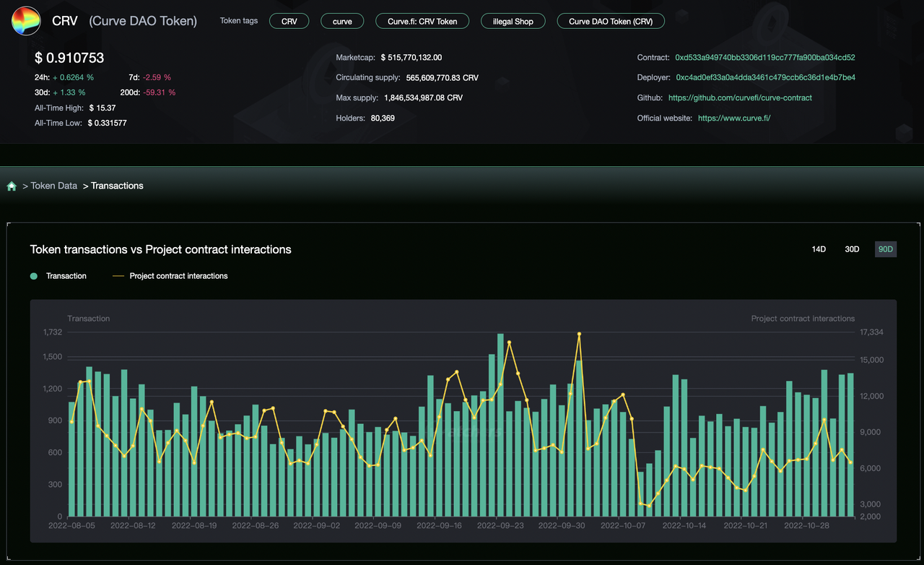Click the 2022-09-16 x-axis date label
This screenshot has height=565, width=924.
pos(440,526)
